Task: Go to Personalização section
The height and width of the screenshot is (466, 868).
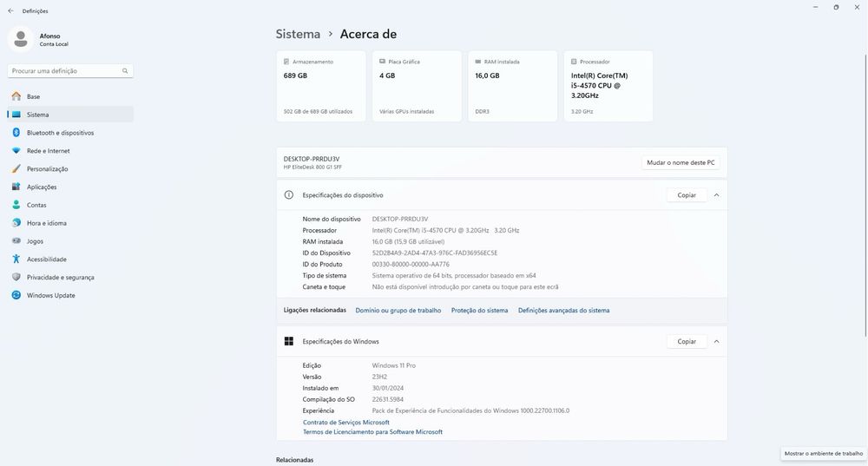Action: pos(47,169)
